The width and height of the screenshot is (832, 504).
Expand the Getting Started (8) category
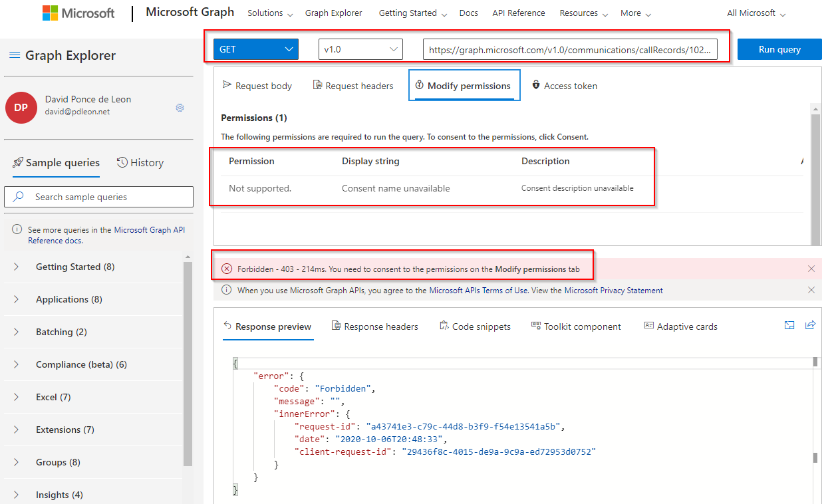[75, 267]
